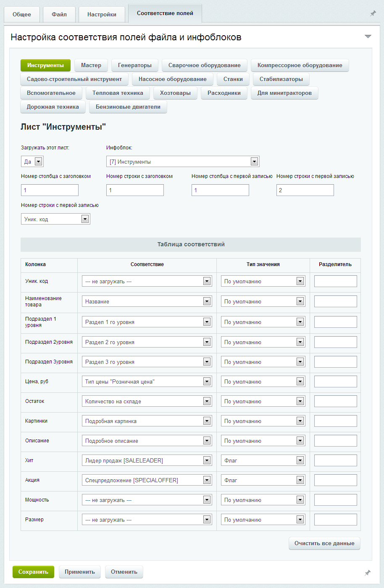The width and height of the screenshot is (384, 588).
Task: Open the Инфоблок dropdown
Action: 183,162
